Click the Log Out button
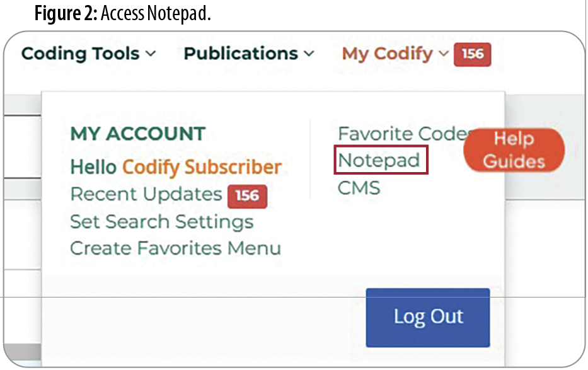Screen dimensions: 588x370 pyautogui.click(x=428, y=318)
